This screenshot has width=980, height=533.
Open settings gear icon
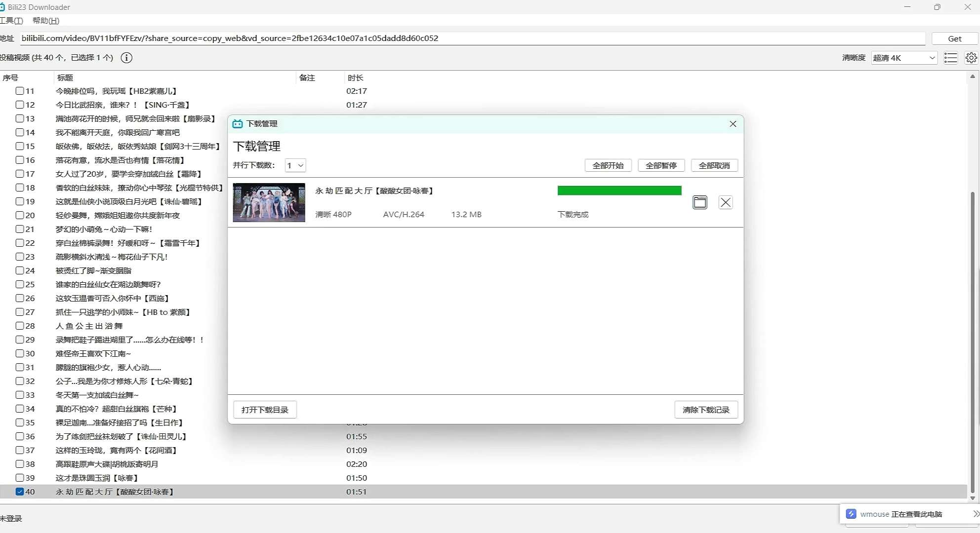tap(971, 58)
